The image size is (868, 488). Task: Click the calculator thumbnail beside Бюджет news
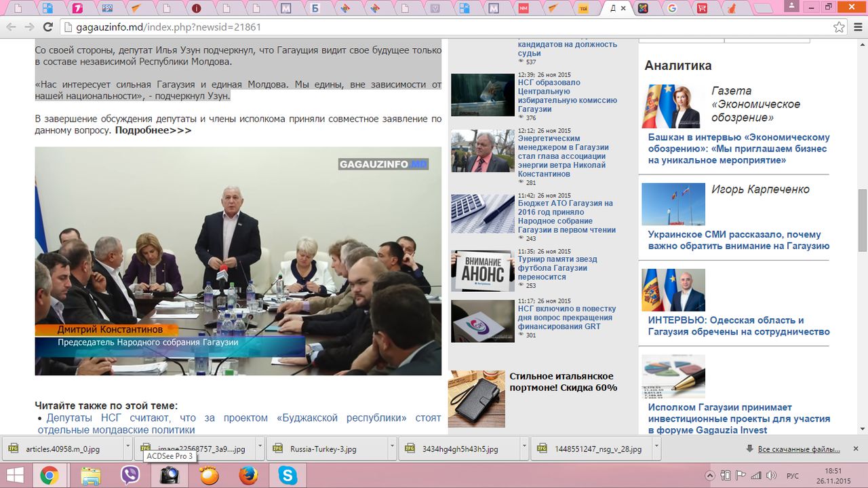point(483,214)
